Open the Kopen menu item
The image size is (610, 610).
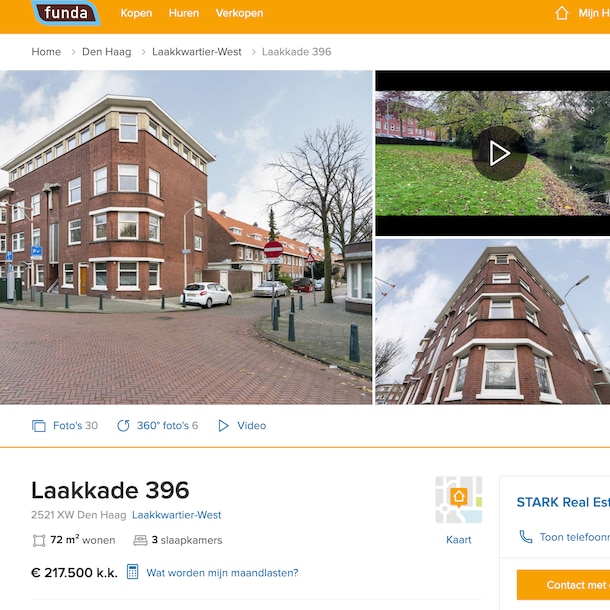[136, 13]
